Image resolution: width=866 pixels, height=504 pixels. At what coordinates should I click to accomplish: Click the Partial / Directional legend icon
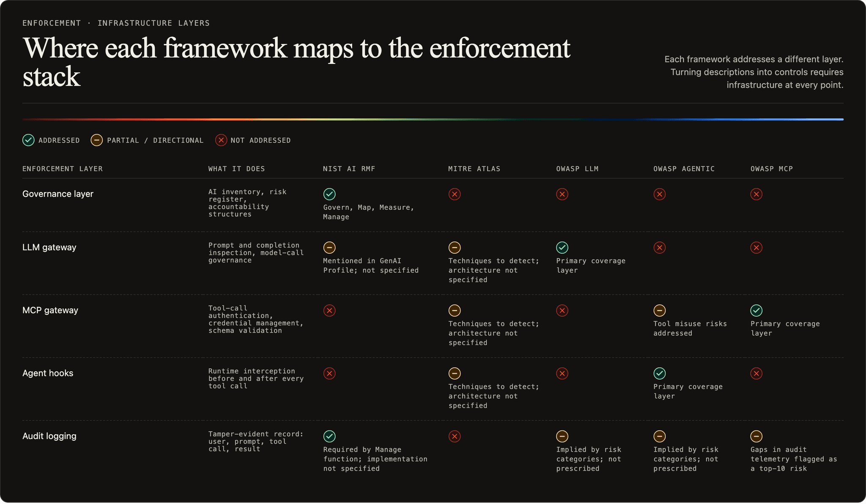tap(97, 140)
